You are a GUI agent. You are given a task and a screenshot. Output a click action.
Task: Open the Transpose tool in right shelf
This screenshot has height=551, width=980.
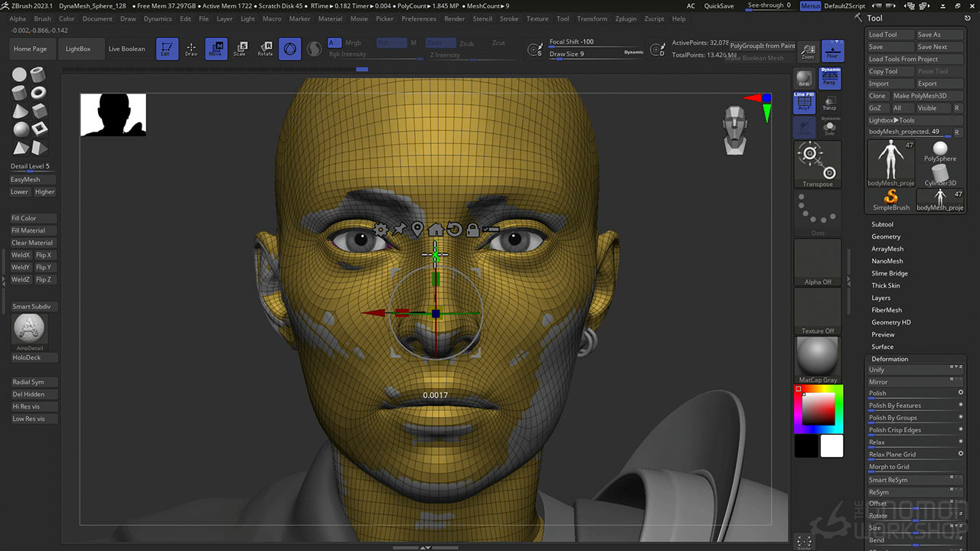point(817,163)
